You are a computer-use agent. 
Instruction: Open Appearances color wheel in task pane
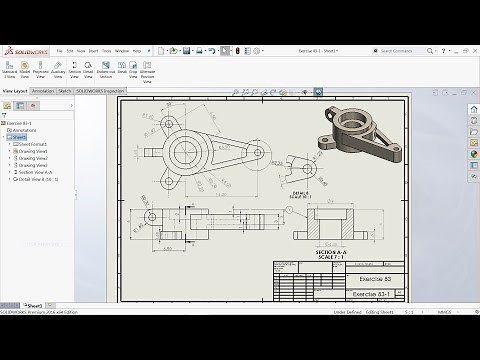pos(474,154)
